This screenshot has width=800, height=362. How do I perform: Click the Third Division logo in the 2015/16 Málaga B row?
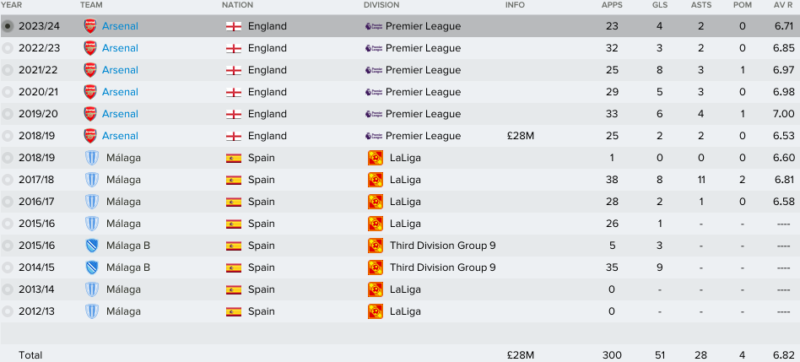[x=376, y=245]
